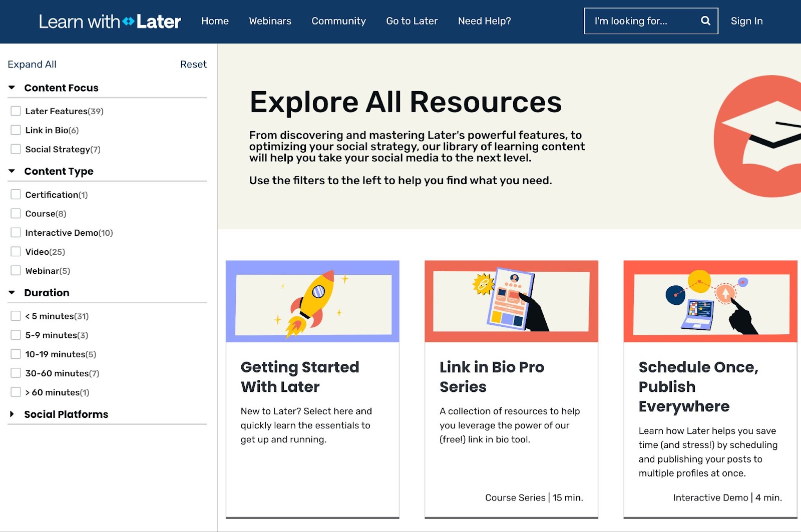Screen dimensions: 801x532
Task: Open the Home nav item
Action: 215,21
